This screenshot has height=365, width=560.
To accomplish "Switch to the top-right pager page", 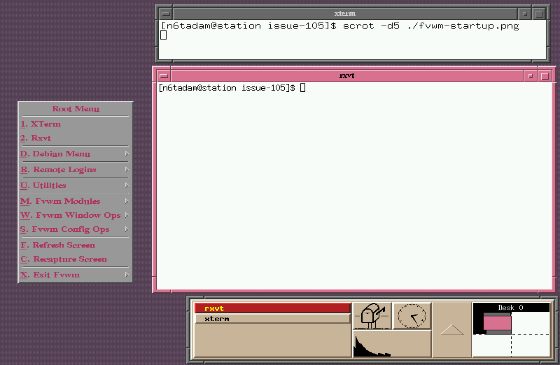I will (530, 323).
